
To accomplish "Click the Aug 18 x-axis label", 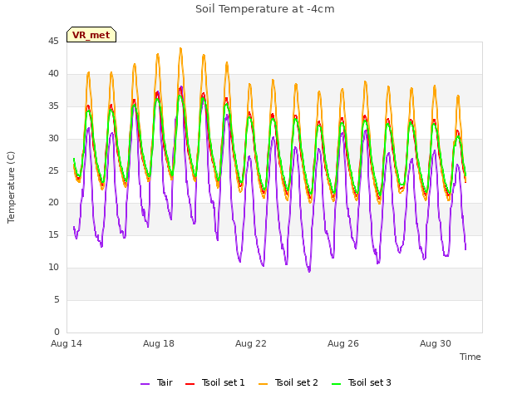I will pos(159,343).
